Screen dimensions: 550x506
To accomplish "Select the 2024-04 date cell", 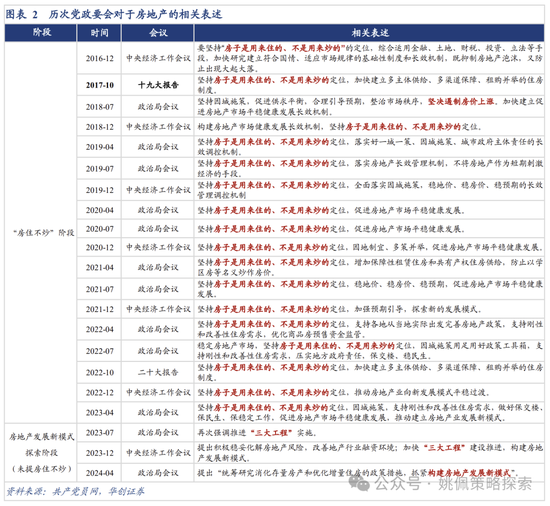I will 100,473.
